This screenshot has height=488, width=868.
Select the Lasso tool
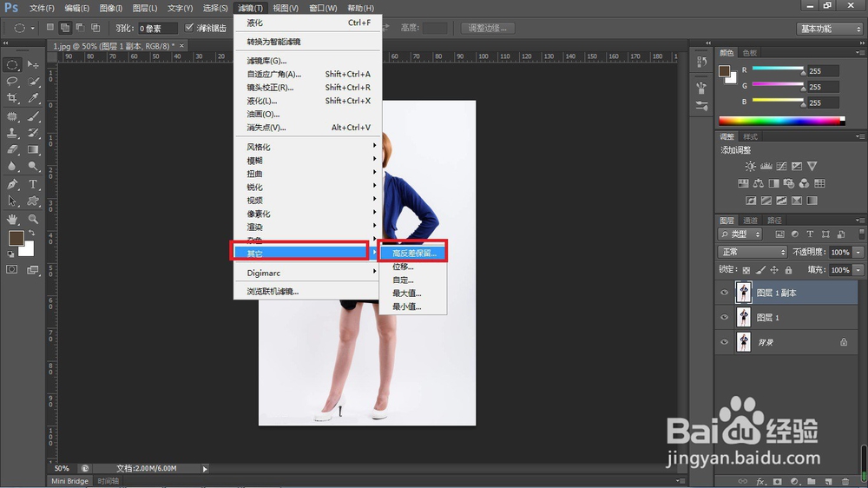coord(12,82)
